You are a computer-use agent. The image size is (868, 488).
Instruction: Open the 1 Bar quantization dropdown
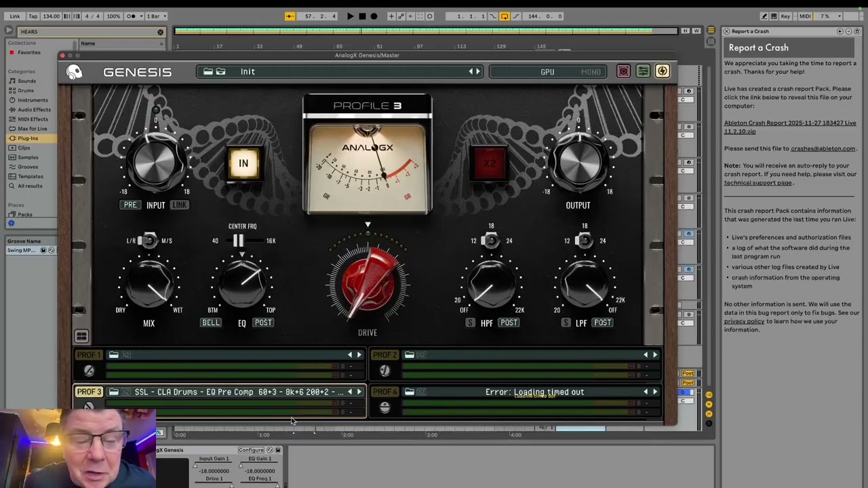pyautogui.click(x=157, y=16)
